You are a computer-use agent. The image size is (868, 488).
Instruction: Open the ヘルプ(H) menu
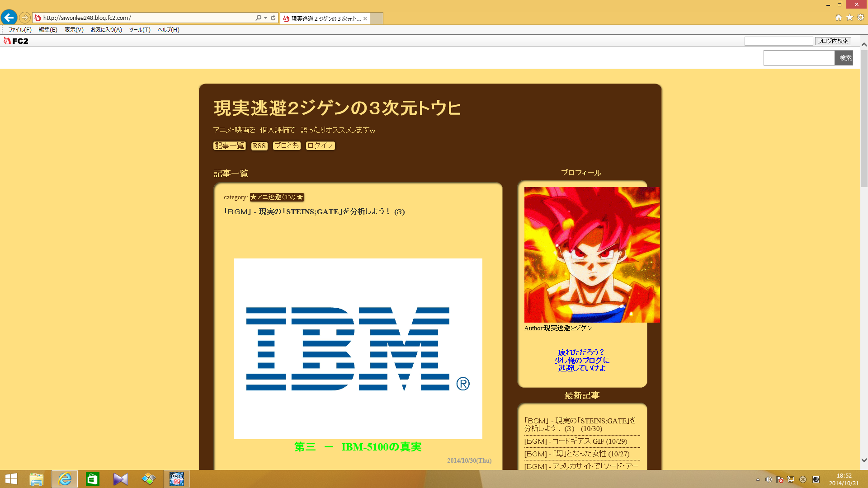point(169,30)
